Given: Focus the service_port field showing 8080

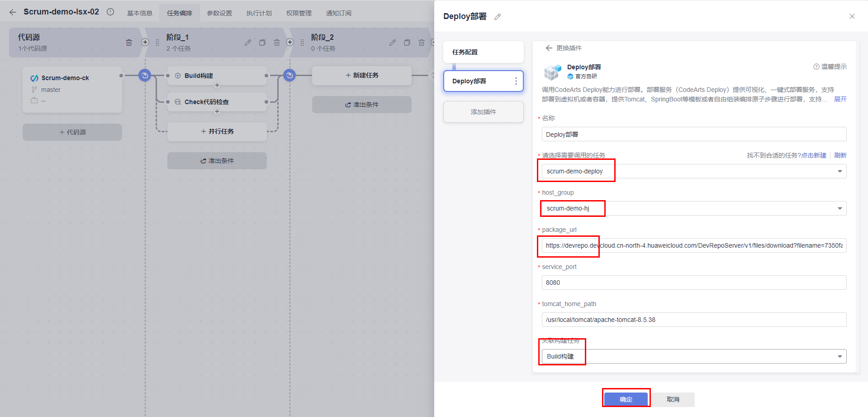Looking at the screenshot, I should click(694, 283).
